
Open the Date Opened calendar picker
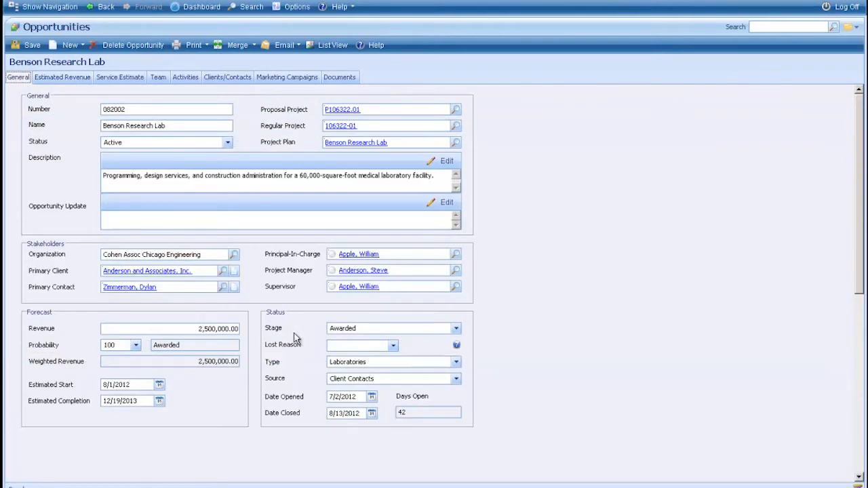pos(372,396)
